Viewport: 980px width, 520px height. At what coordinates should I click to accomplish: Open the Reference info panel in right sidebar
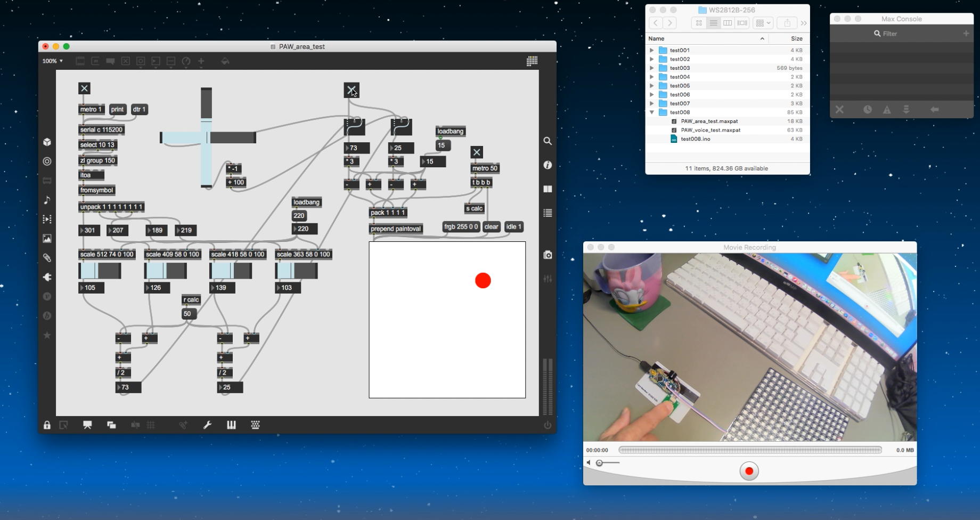(548, 165)
